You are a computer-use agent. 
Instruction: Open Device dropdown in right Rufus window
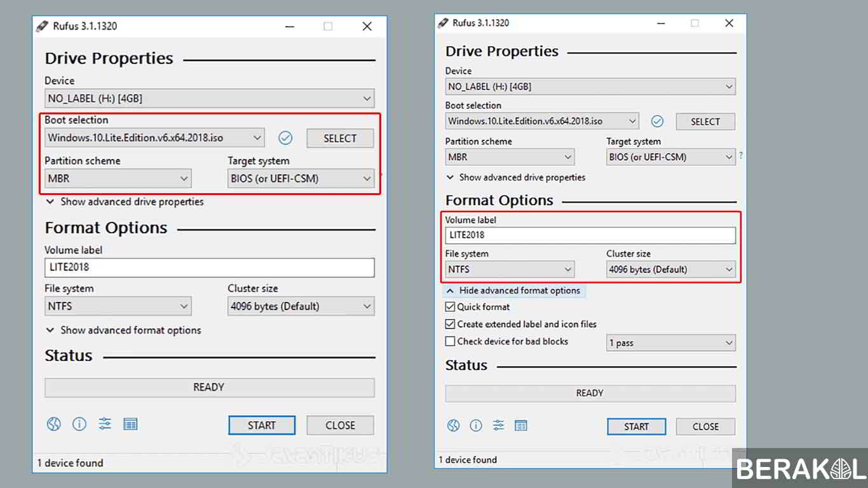[590, 86]
